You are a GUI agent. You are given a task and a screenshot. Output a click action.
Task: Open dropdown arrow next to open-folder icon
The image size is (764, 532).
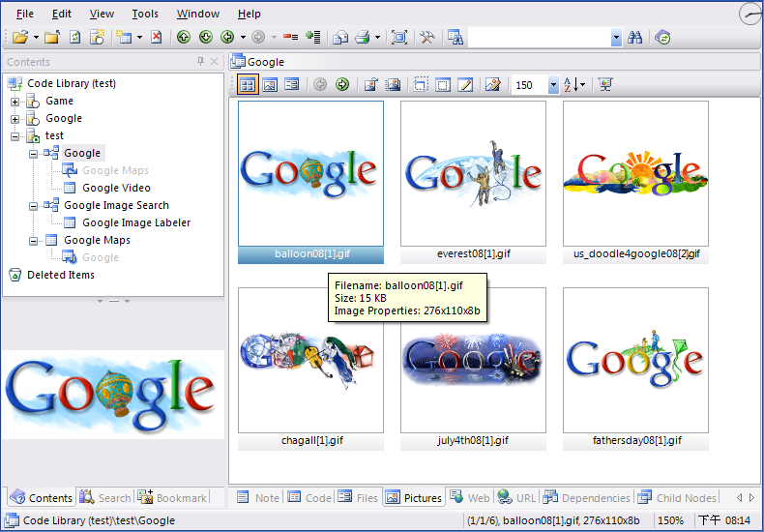(36, 37)
